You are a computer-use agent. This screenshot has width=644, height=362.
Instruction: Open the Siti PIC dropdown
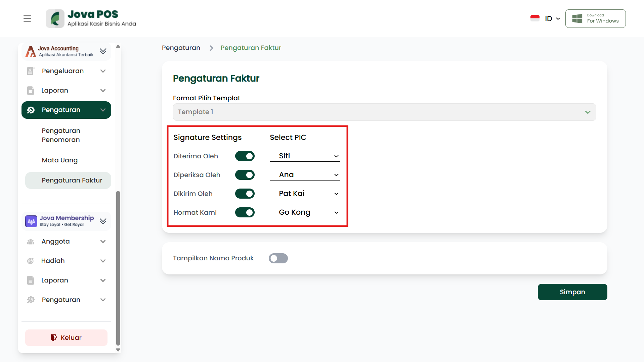tap(305, 156)
